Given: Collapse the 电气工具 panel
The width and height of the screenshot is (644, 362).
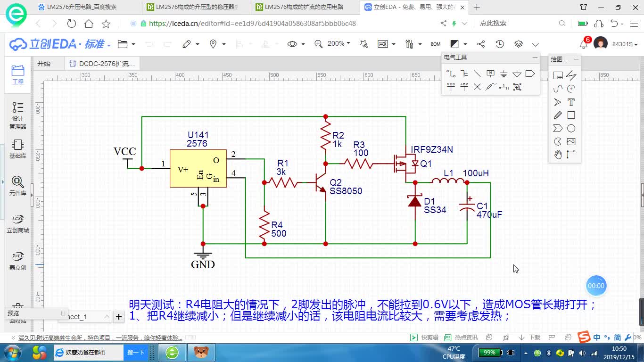Looking at the screenshot, I should tap(535, 57).
